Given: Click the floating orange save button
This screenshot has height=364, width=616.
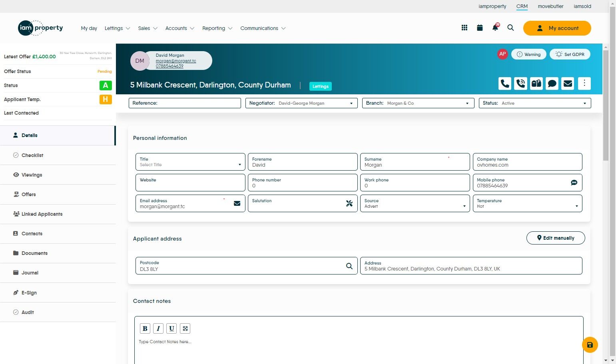Looking at the screenshot, I should [590, 345].
